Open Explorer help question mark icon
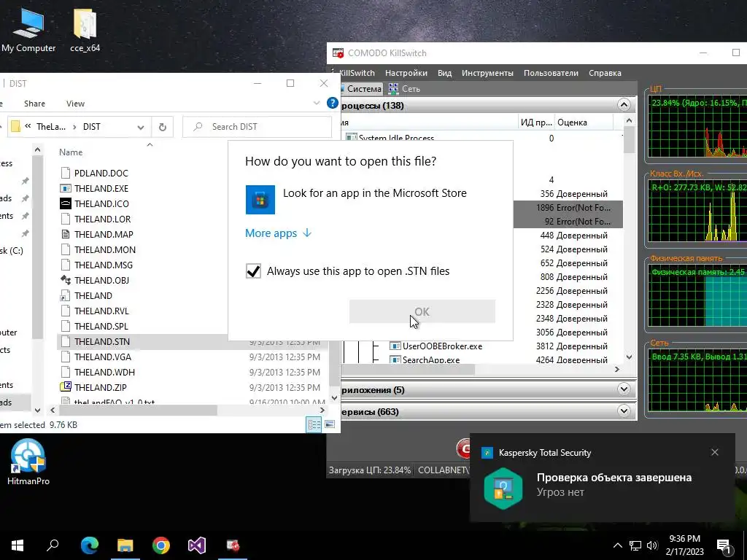The width and height of the screenshot is (747, 560). click(333, 103)
